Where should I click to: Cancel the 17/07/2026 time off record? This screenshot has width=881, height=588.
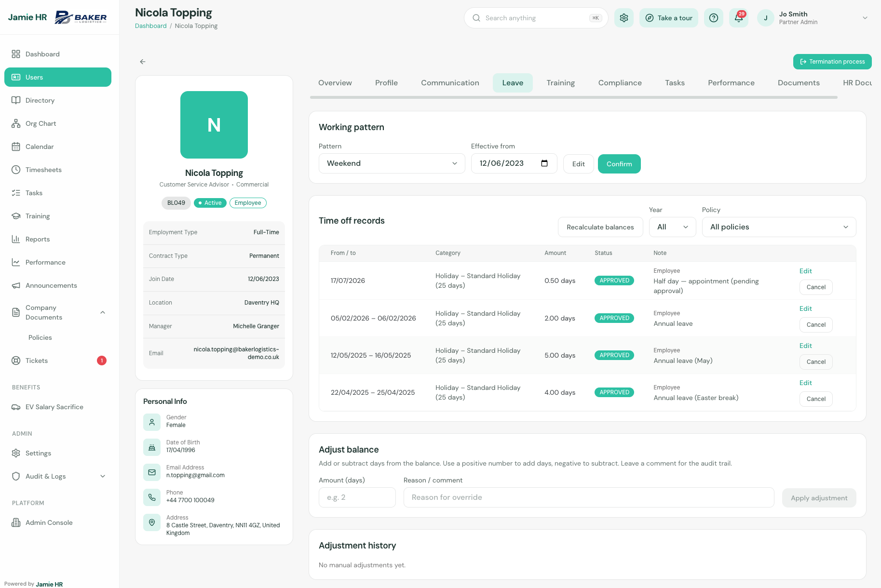coord(816,287)
